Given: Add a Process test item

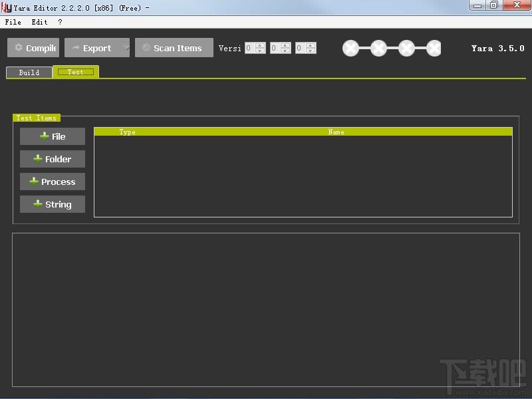Looking at the screenshot, I should pyautogui.click(x=53, y=182).
